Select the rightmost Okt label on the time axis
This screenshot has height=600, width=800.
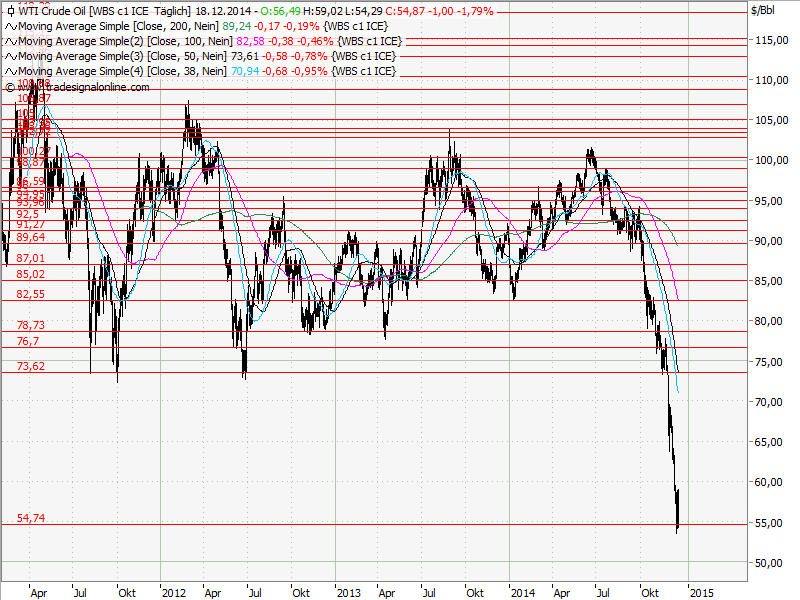(651, 592)
